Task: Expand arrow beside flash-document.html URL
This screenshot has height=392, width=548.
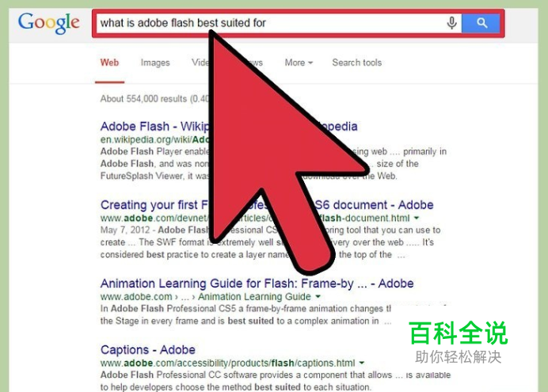Action: 417,218
